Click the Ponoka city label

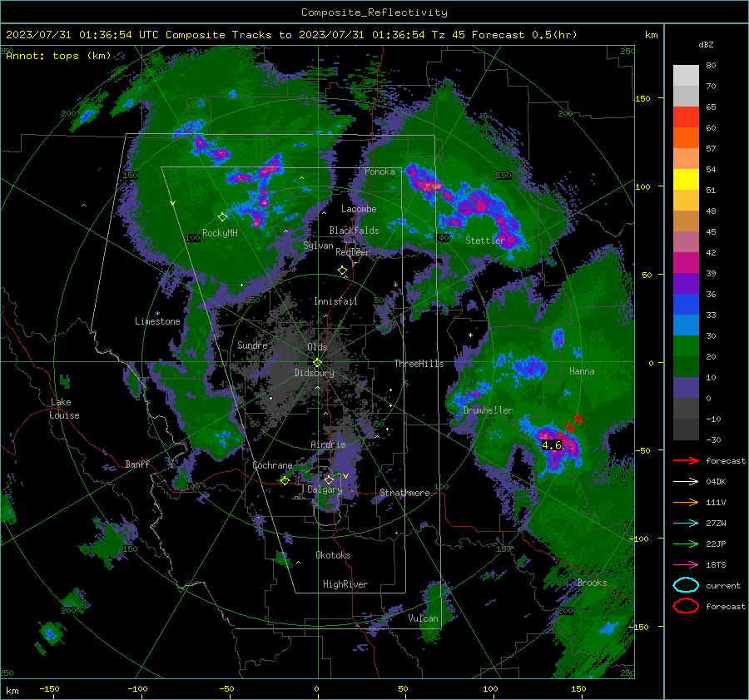tap(379, 171)
